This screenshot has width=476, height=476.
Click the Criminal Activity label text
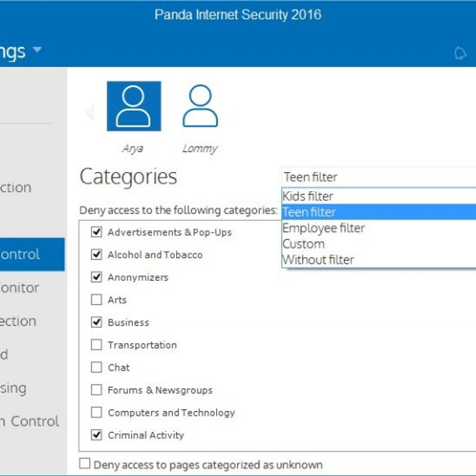click(x=146, y=435)
